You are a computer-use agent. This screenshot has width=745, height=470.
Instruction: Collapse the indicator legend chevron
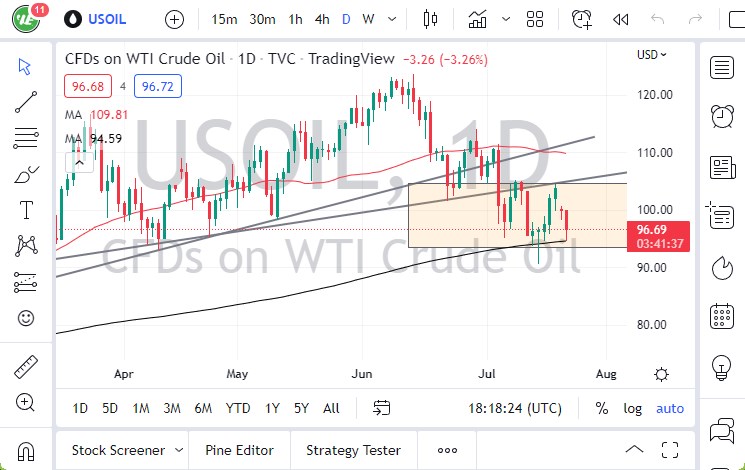point(75,160)
